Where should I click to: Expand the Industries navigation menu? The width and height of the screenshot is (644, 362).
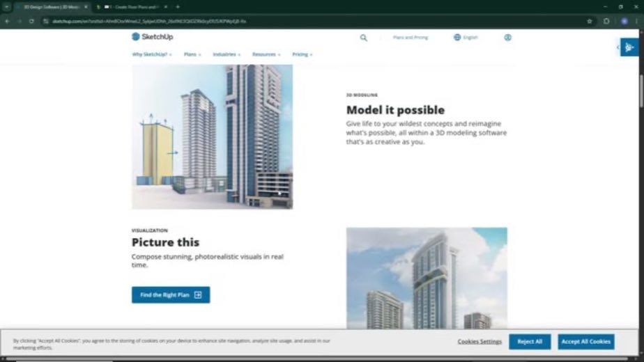click(x=227, y=54)
